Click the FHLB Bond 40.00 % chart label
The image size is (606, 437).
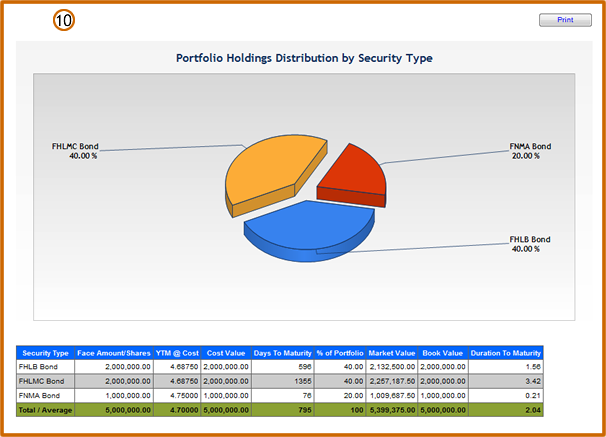[530, 244]
